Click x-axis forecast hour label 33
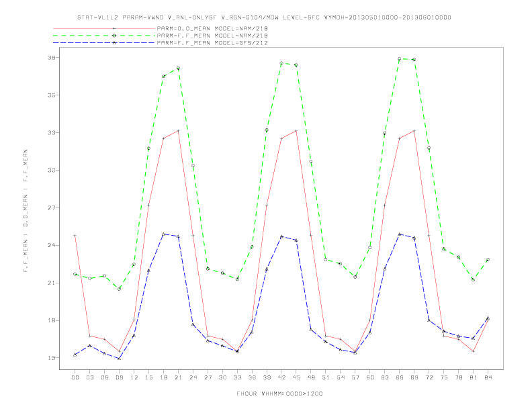 [237, 377]
